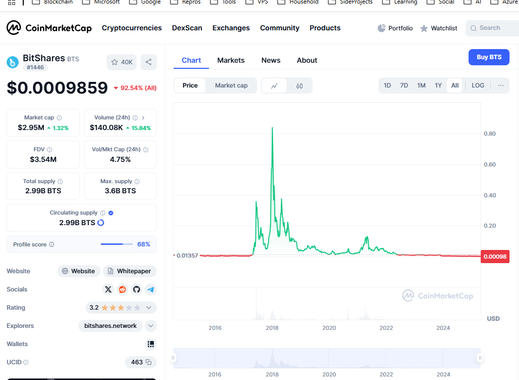The height and width of the screenshot is (380, 519).
Task: Open the DexScan menu
Action: tap(187, 28)
